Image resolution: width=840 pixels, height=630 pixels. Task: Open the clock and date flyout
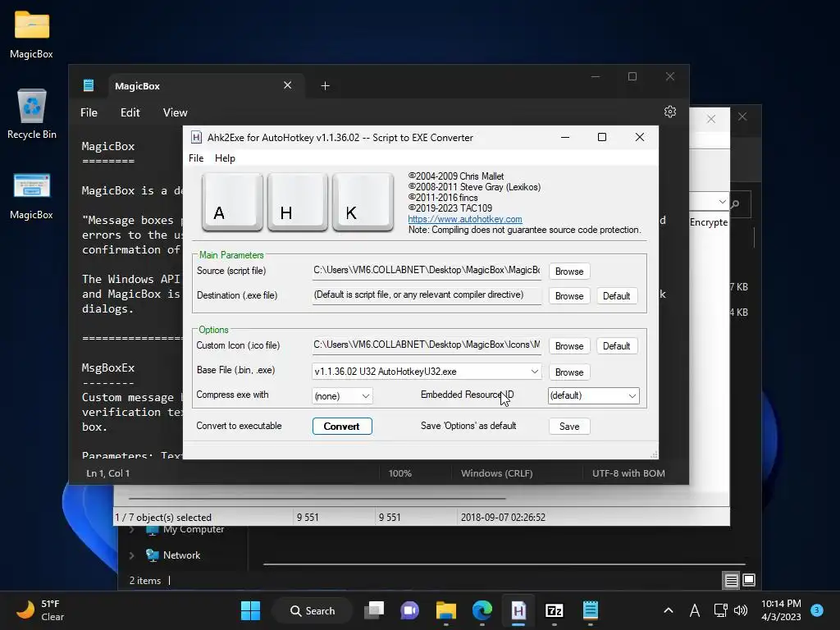[x=781, y=610]
